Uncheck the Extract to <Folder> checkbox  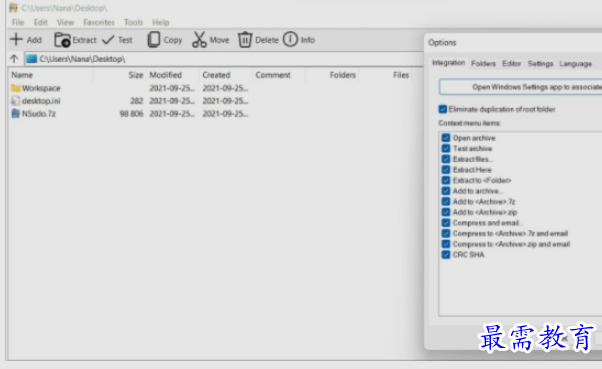coord(446,180)
